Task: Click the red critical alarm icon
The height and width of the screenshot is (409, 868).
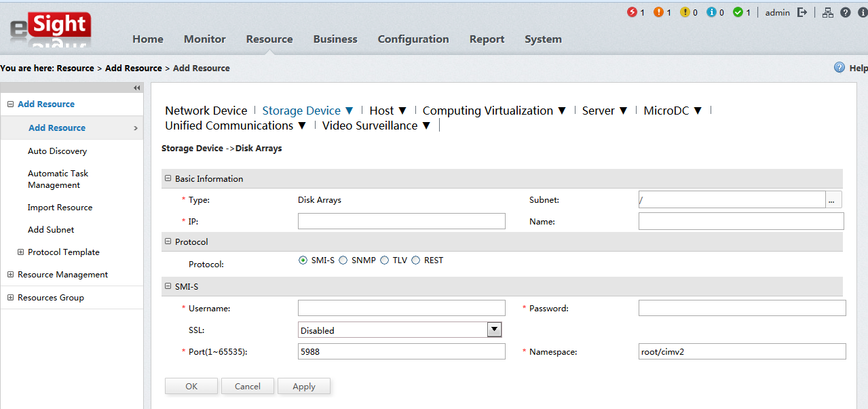Action: 633,12
